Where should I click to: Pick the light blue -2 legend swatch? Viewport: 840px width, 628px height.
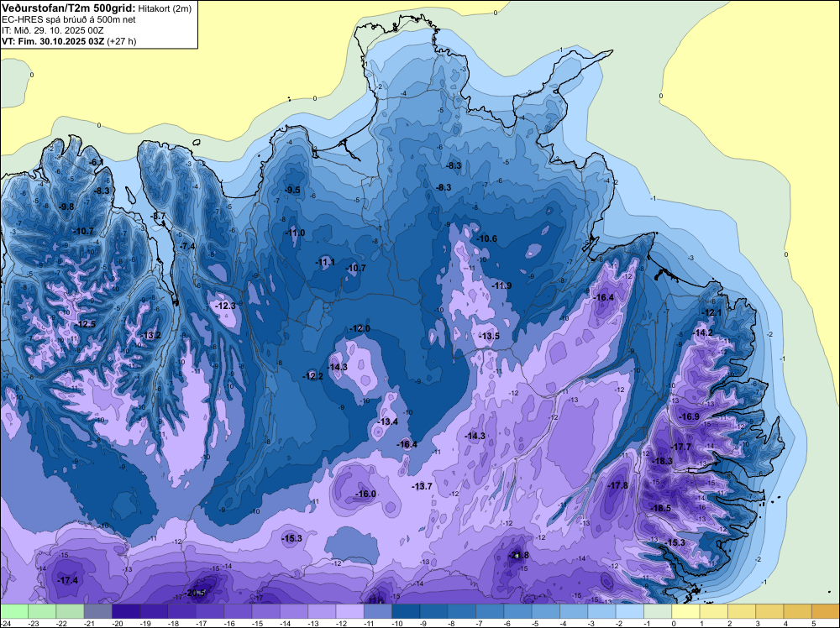(x=629, y=611)
